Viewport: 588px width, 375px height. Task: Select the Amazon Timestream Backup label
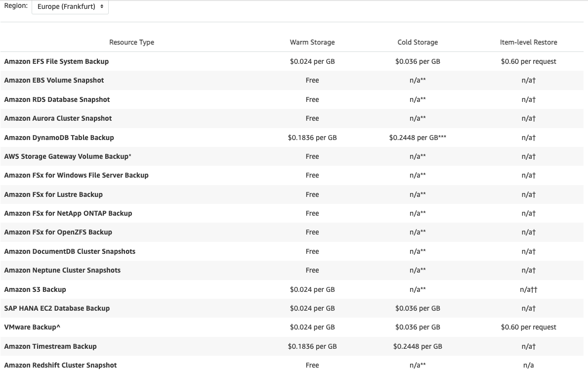click(50, 346)
